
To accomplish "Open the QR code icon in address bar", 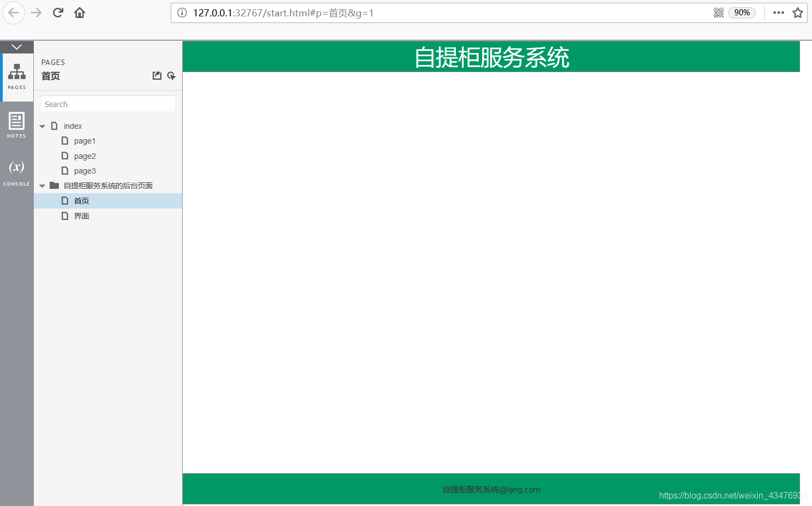I will click(x=719, y=13).
